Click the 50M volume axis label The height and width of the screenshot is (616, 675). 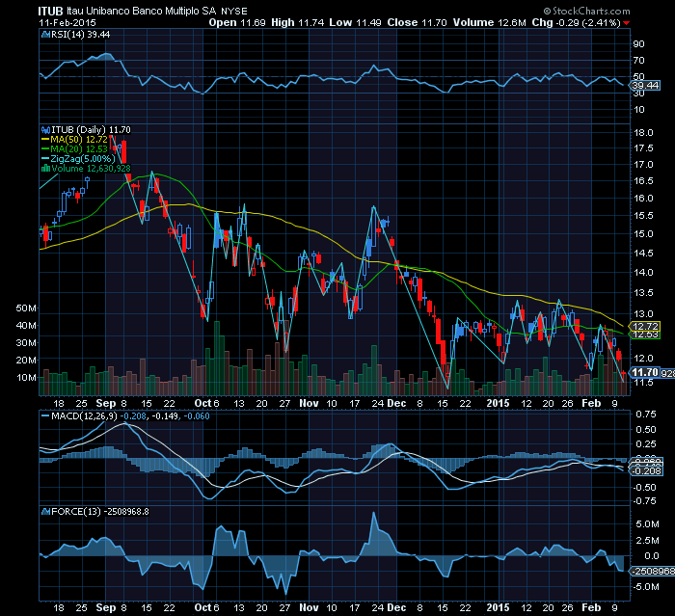click(x=26, y=308)
